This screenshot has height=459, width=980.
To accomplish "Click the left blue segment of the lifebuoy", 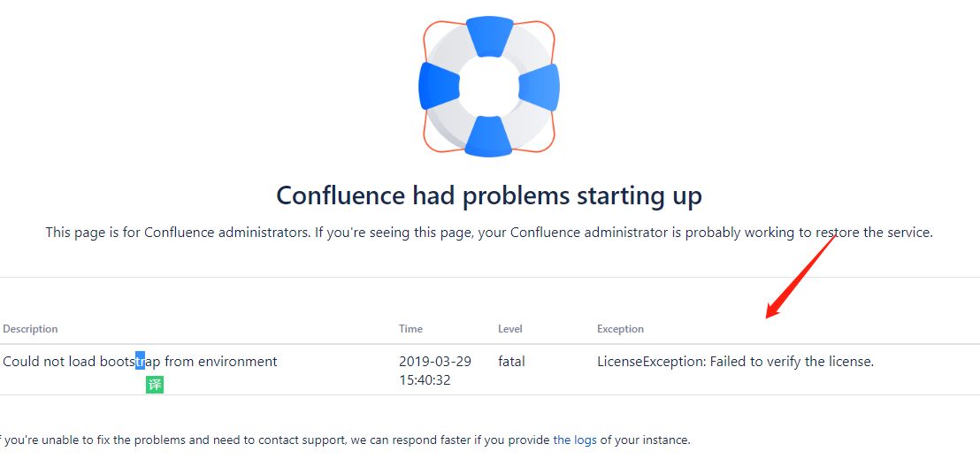I will (438, 86).
